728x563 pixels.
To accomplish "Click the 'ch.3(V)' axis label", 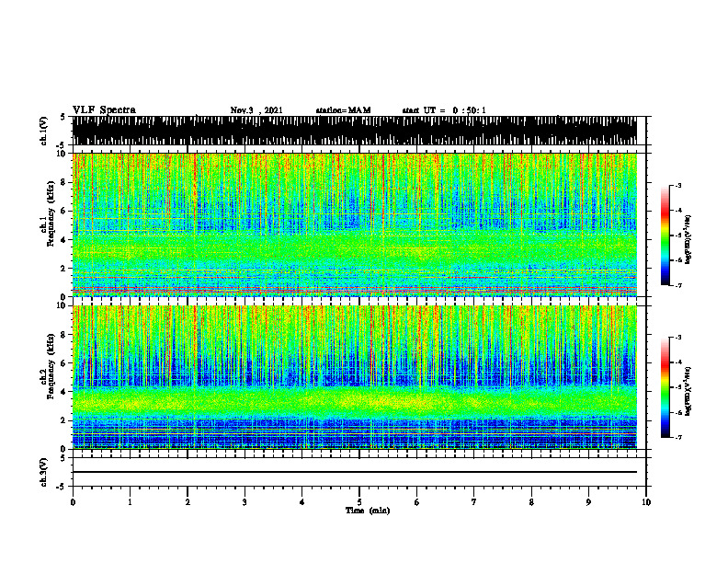I will pyautogui.click(x=44, y=472).
